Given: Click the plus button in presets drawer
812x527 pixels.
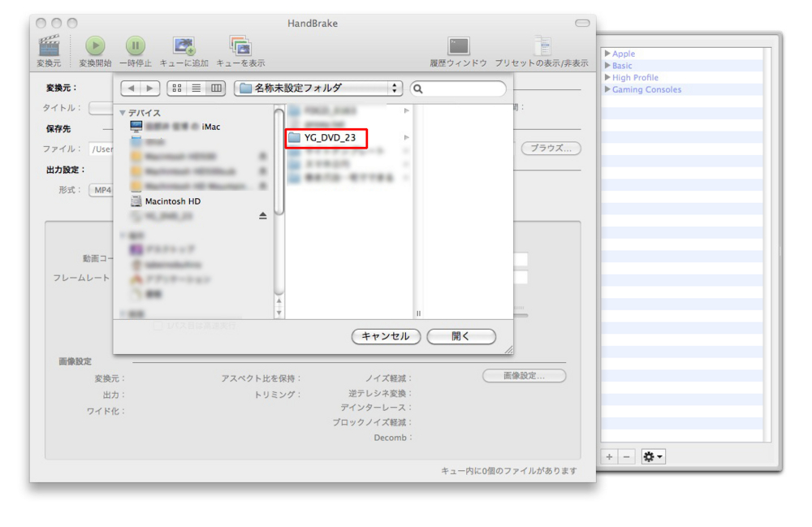Looking at the screenshot, I should (x=610, y=456).
